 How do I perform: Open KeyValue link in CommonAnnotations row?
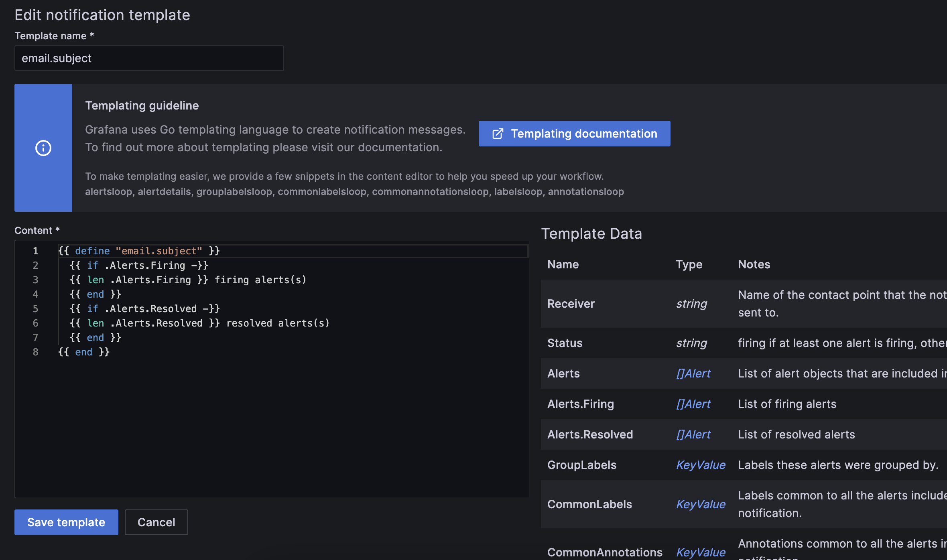[700, 552]
